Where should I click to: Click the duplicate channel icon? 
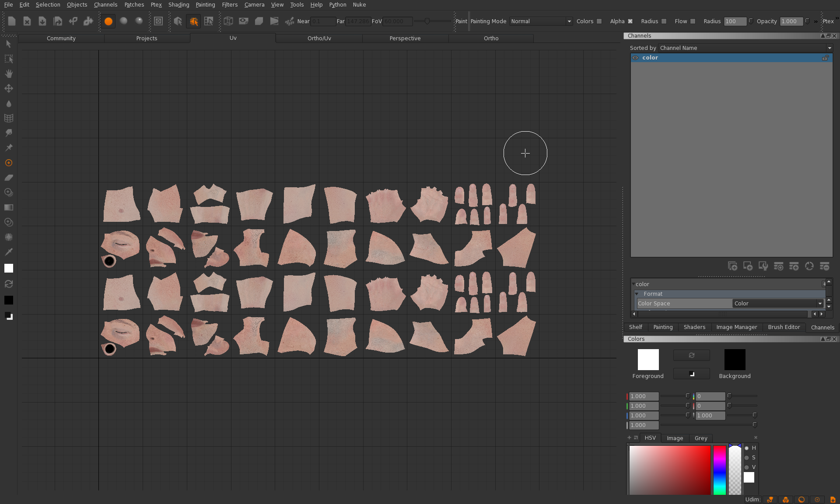pyautogui.click(x=732, y=266)
